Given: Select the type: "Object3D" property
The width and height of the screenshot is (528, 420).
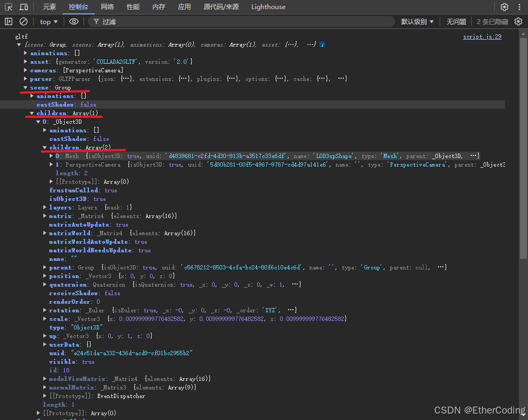Looking at the screenshot, I should (76, 327).
